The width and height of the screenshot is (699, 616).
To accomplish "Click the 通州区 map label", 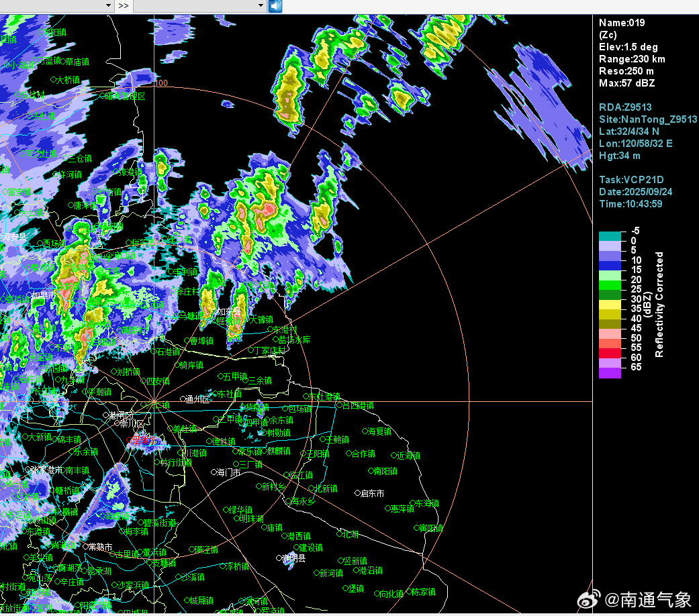I will [197, 399].
